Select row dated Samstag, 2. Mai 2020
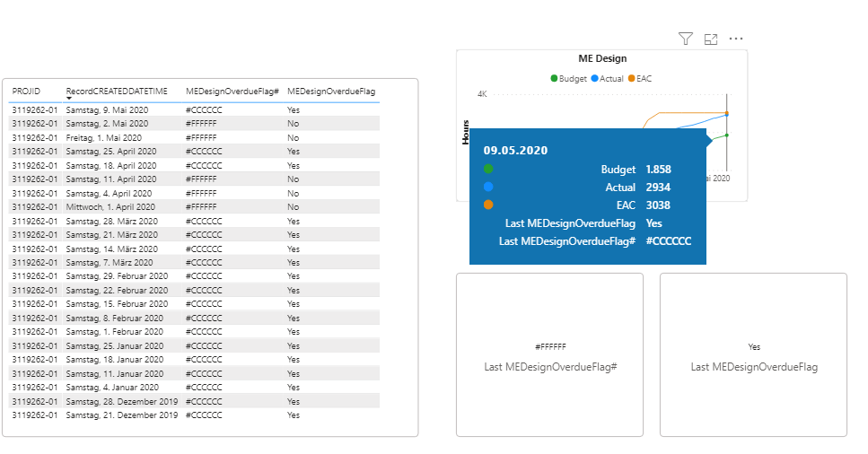 point(194,124)
